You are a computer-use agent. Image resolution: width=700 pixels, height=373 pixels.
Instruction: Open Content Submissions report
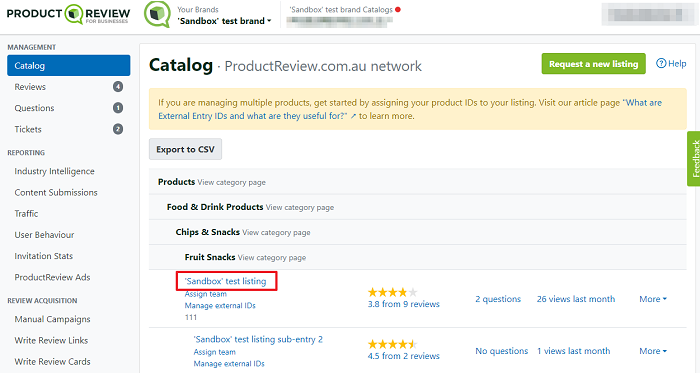pyautogui.click(x=56, y=192)
